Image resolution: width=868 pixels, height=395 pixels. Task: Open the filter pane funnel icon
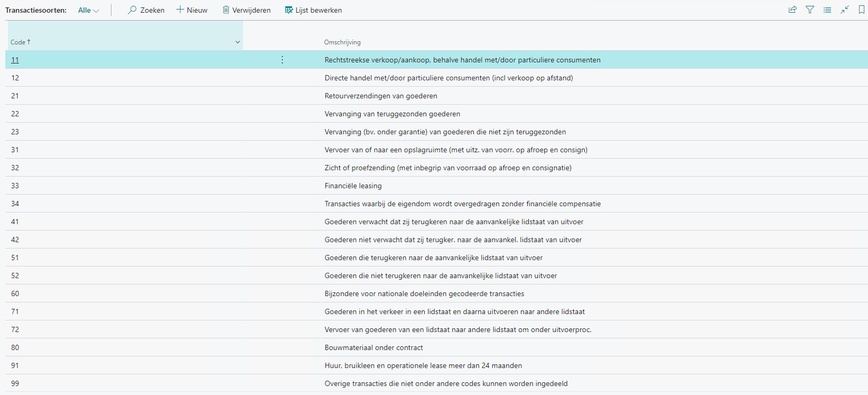(x=810, y=10)
